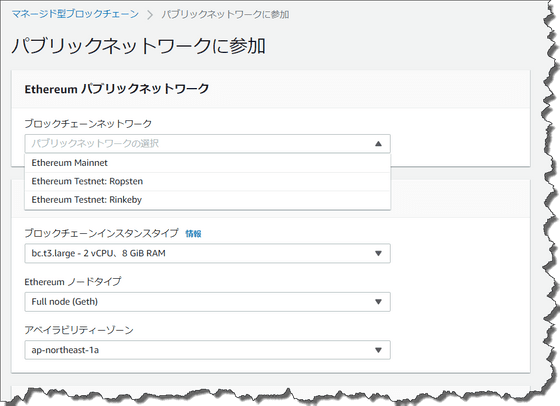Click the パブリックネットワークの選択 placeholder field
The height and width of the screenshot is (406, 560).
[208, 144]
